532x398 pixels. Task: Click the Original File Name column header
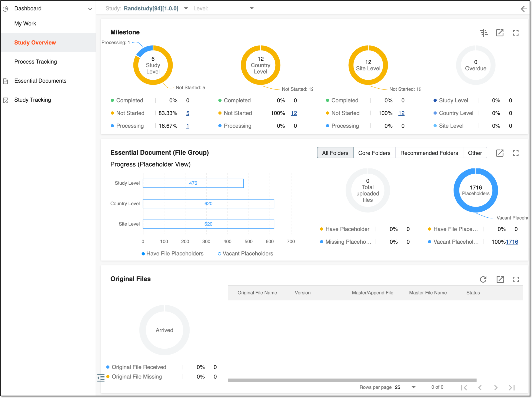pos(257,293)
